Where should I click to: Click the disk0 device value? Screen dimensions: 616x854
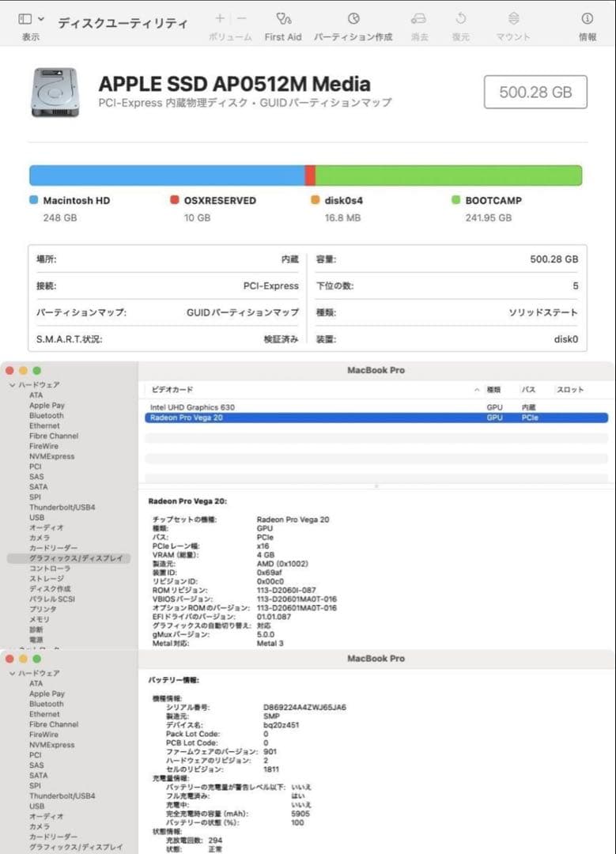(566, 339)
